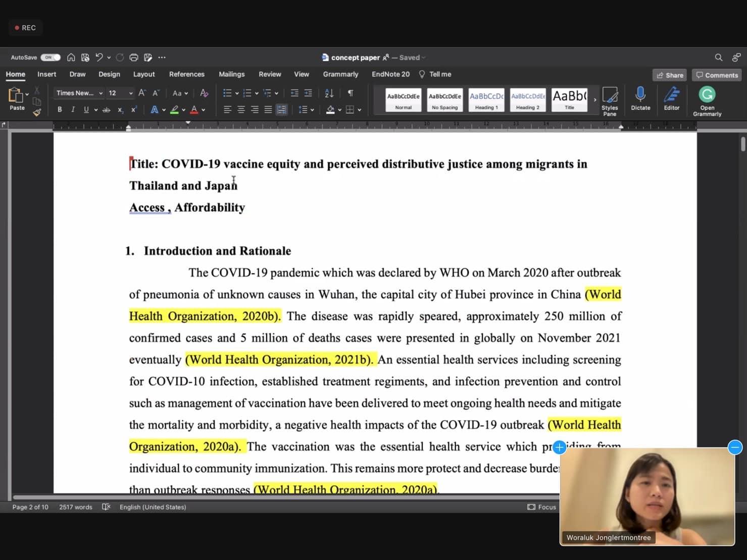Click the Clear Formatting icon
Image resolution: width=747 pixels, height=560 pixels.
204,93
